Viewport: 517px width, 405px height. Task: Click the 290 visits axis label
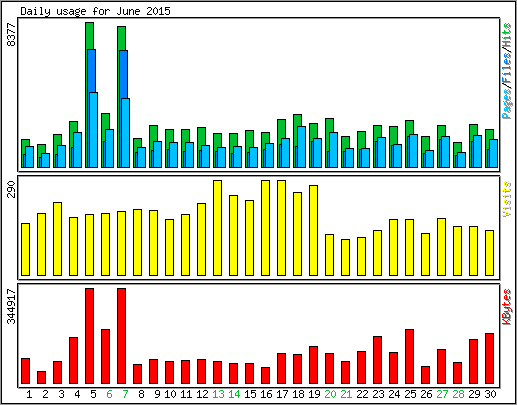[x=11, y=189]
